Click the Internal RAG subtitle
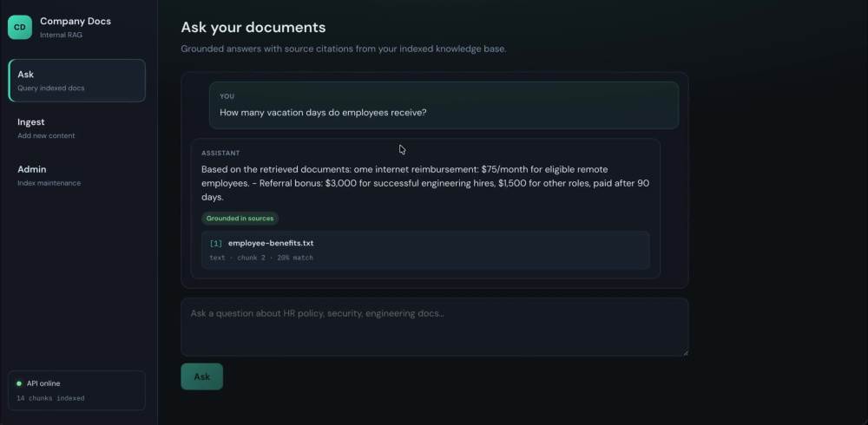 (61, 35)
